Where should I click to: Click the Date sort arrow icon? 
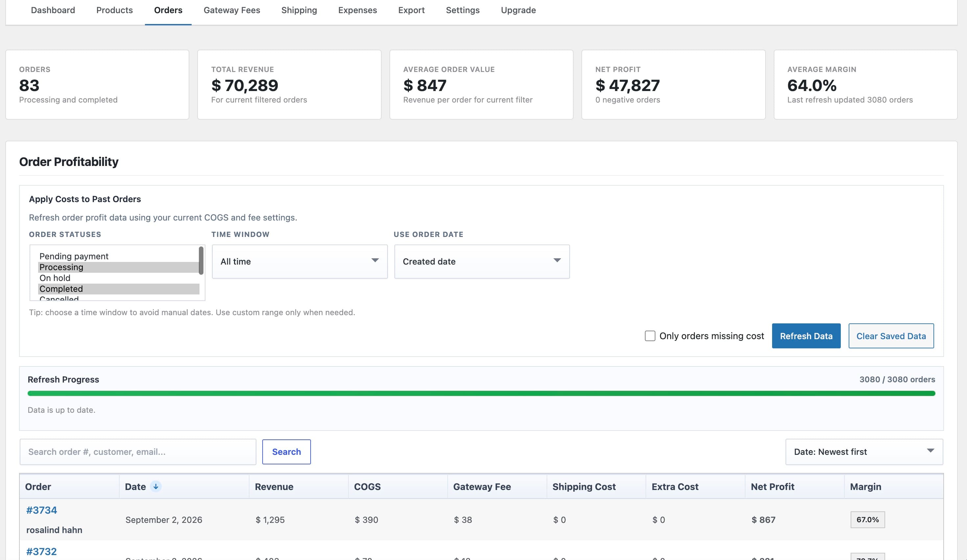pos(156,486)
